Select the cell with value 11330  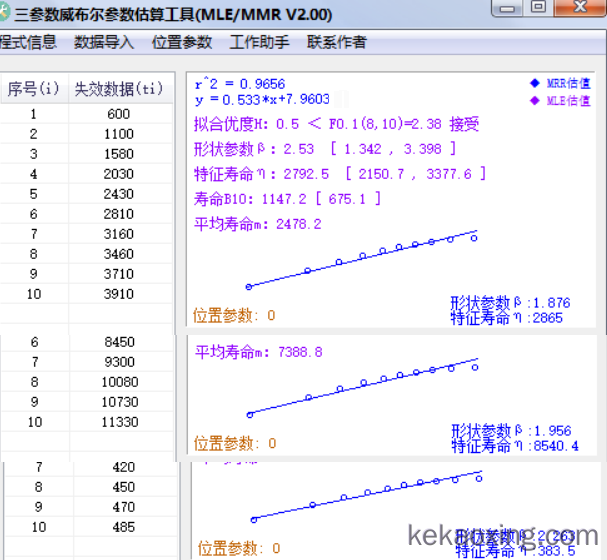click(x=120, y=422)
